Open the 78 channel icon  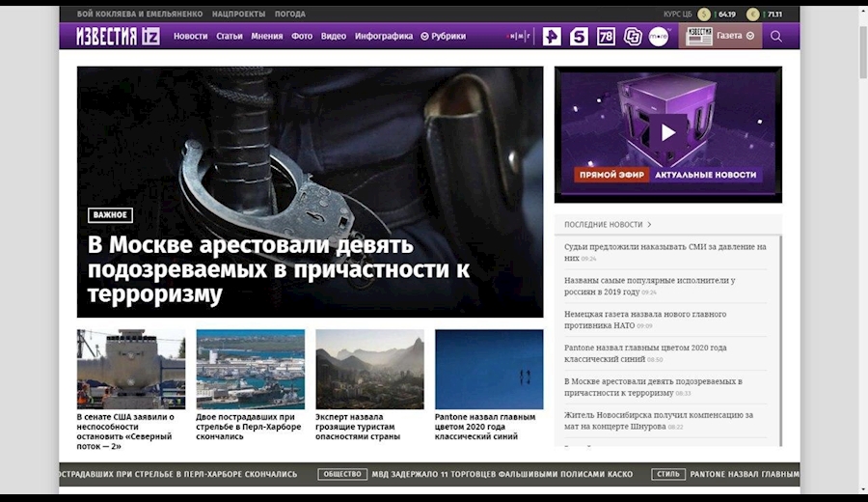606,37
